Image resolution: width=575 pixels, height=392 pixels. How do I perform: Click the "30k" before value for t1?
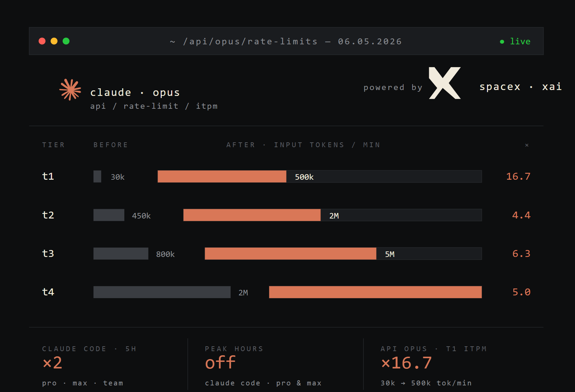pyautogui.click(x=118, y=177)
